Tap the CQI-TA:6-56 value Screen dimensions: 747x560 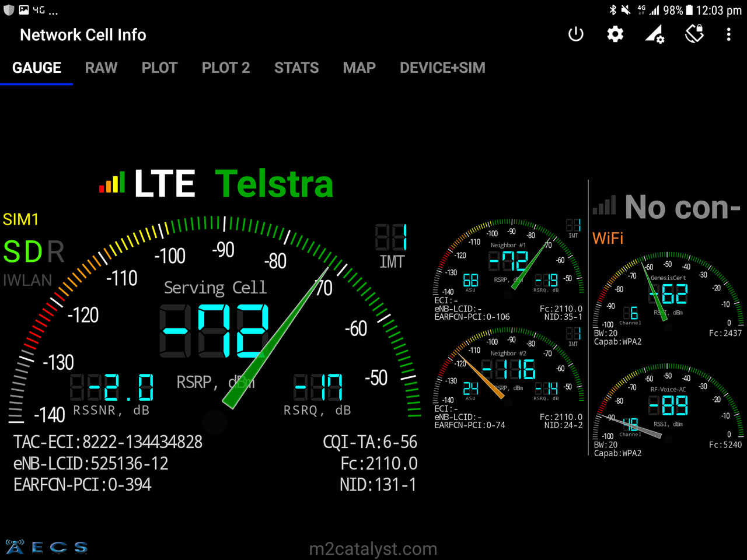(370, 442)
